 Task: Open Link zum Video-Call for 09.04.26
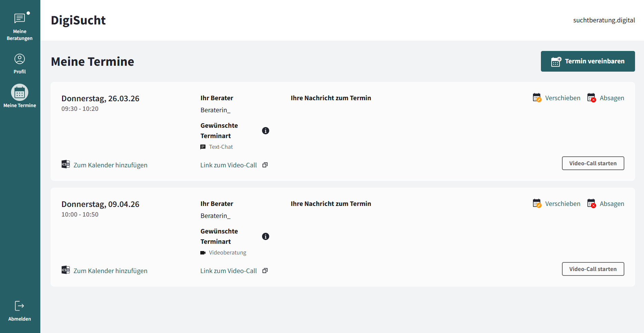coord(229,271)
